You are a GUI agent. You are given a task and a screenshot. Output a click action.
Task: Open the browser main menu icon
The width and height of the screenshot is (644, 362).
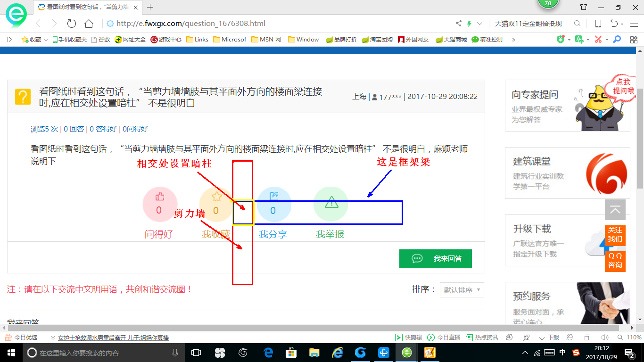tap(633, 24)
